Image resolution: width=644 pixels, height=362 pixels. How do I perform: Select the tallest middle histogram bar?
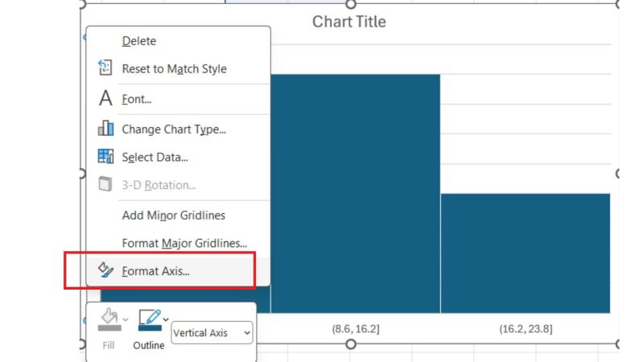(356, 193)
